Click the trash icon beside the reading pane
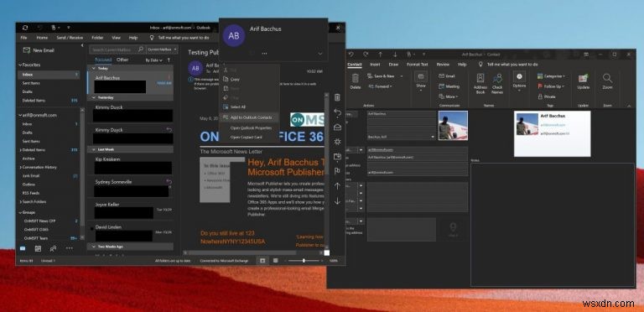This screenshot has height=312, width=644. (x=337, y=97)
